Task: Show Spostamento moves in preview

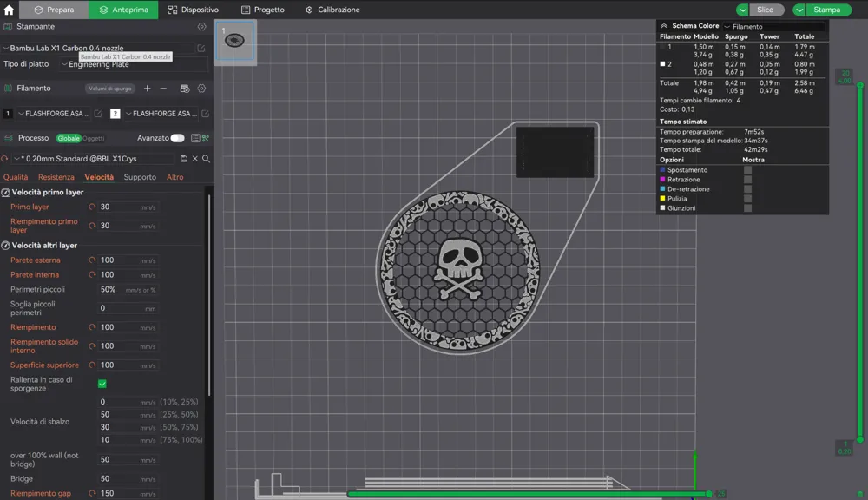Action: [747, 170]
